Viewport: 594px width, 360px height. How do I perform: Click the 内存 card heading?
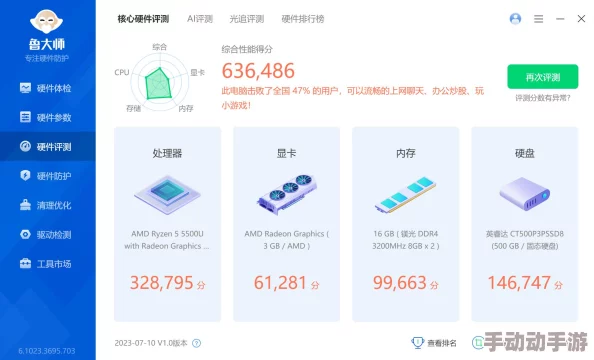[406, 153]
